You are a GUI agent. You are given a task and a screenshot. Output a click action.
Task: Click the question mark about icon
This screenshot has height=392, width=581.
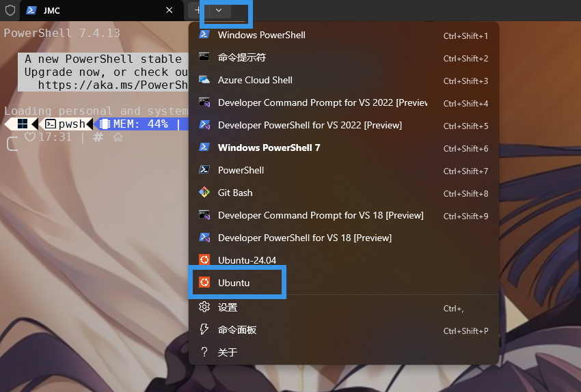(x=204, y=352)
